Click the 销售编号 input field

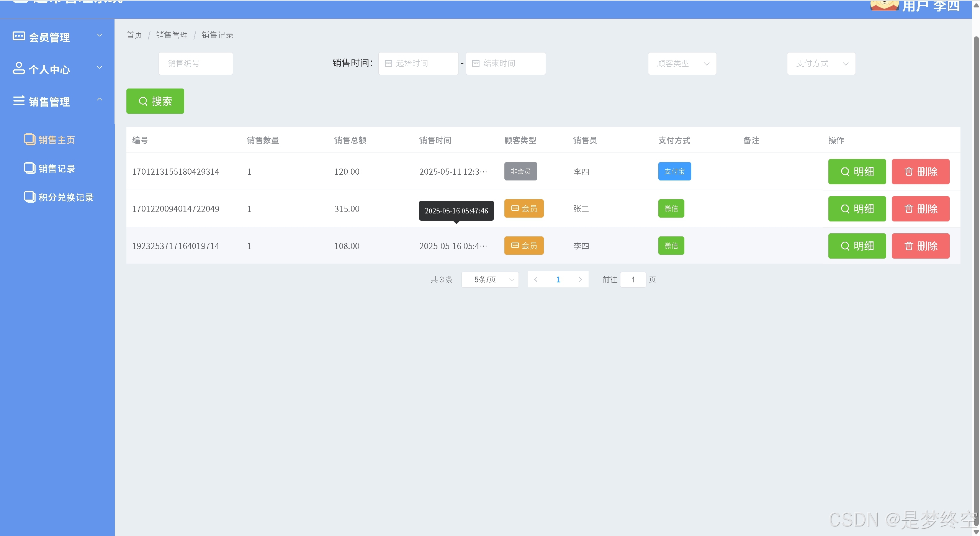196,63
